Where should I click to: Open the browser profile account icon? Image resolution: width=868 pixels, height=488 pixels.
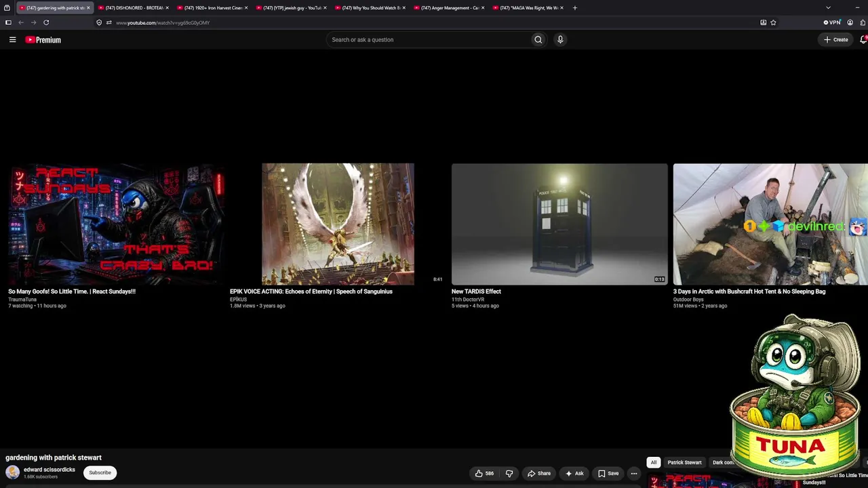850,22
